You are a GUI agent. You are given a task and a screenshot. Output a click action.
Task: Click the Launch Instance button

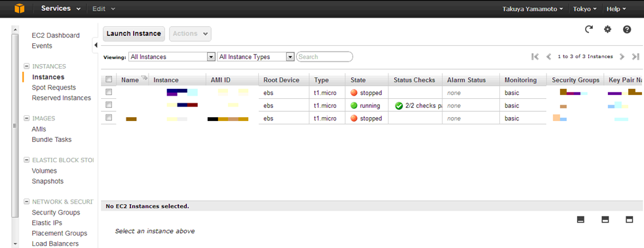click(x=134, y=33)
